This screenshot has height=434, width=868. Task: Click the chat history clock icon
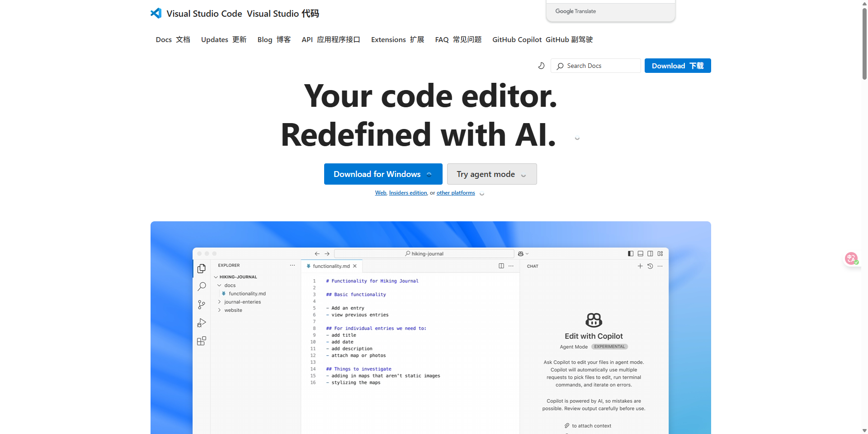650,266
